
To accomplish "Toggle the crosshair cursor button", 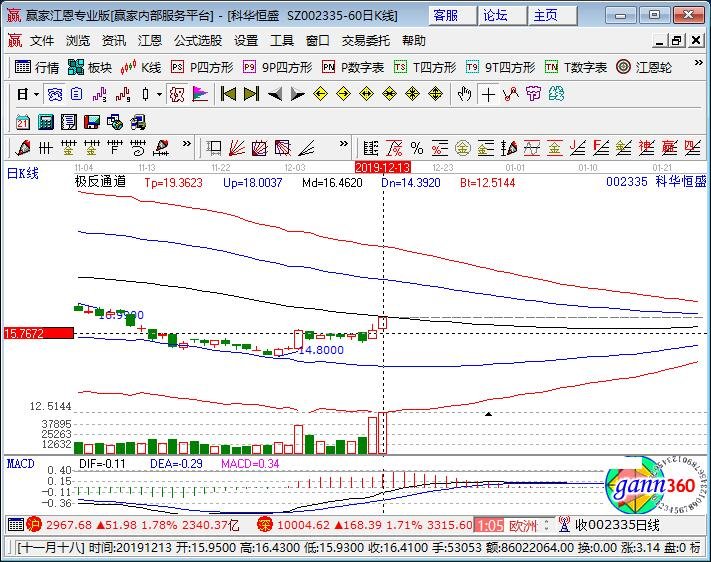I will coord(488,94).
